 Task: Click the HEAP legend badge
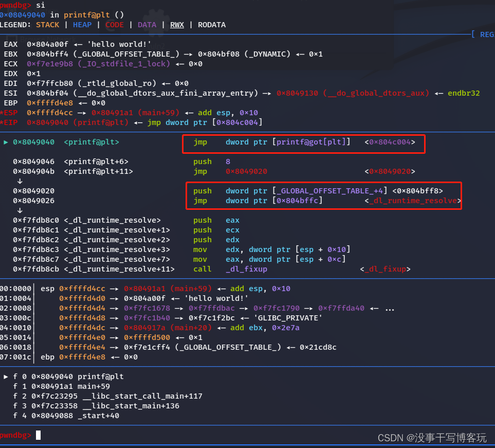click(82, 24)
